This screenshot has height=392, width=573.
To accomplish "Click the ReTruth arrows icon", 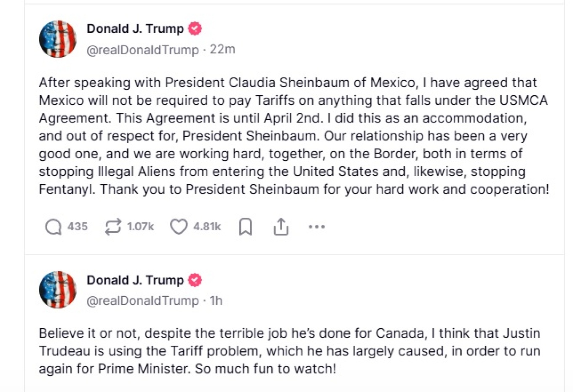I will coord(113,227).
